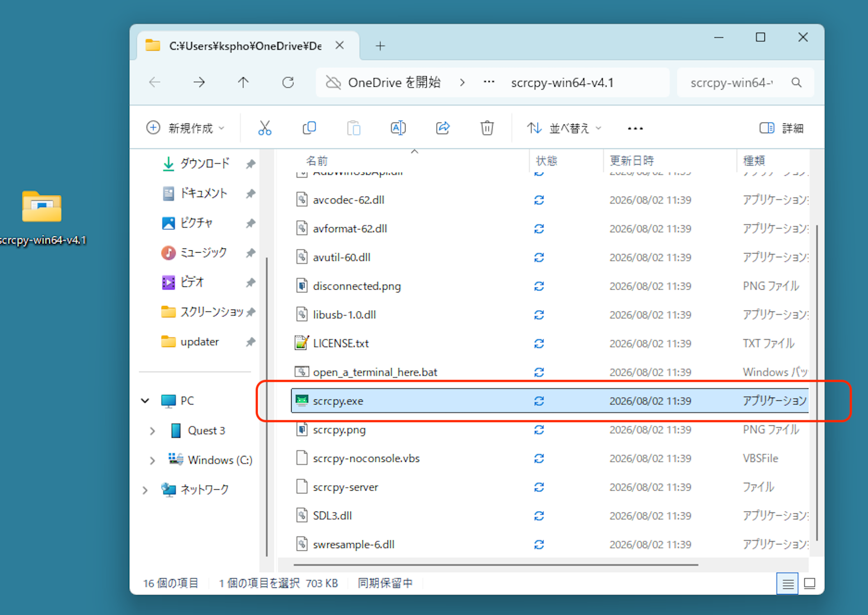Switch to details list view
Image resolution: width=868 pixels, height=615 pixels.
(x=788, y=584)
